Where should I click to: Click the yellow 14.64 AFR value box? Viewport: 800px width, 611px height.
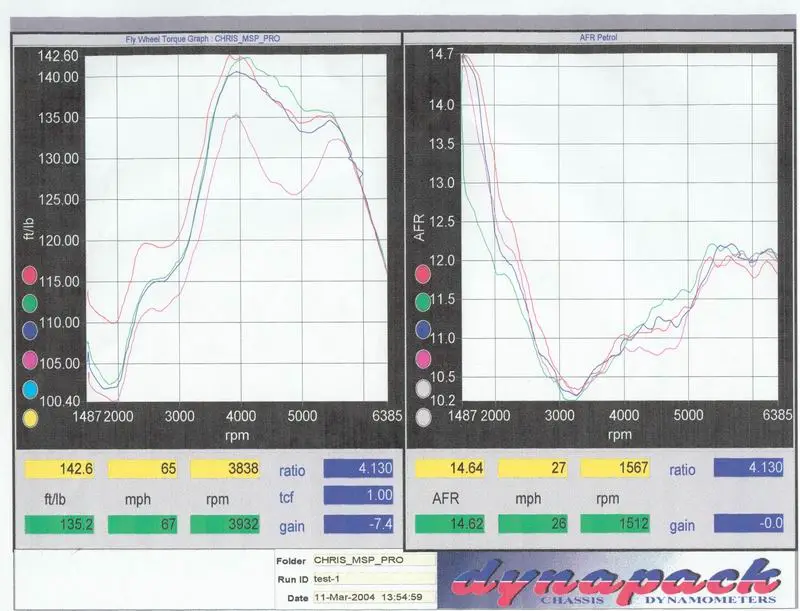[x=450, y=468]
